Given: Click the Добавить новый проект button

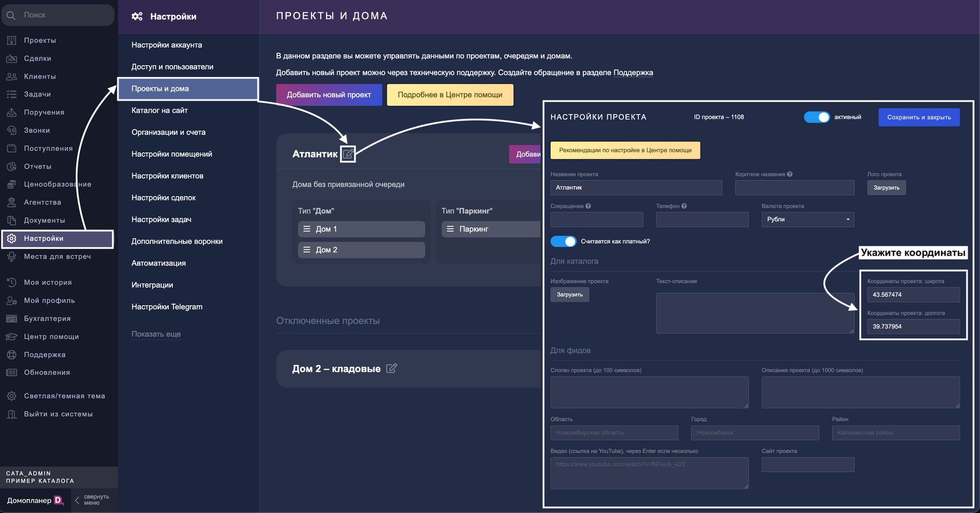Looking at the screenshot, I should coord(329,95).
